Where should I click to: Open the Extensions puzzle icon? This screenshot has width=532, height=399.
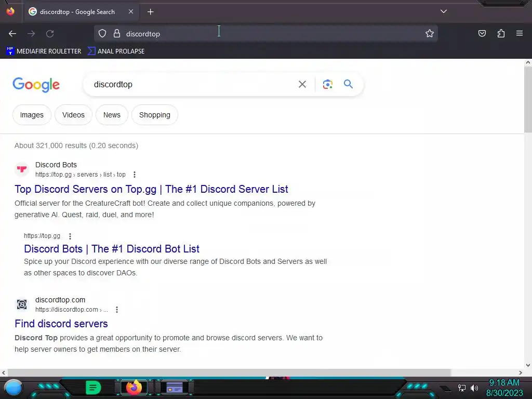coord(501,33)
